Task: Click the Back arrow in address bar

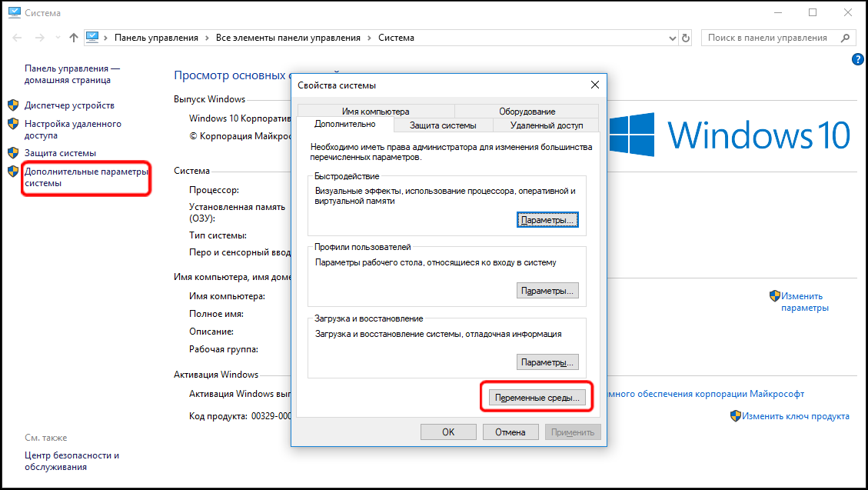Action: [x=18, y=38]
